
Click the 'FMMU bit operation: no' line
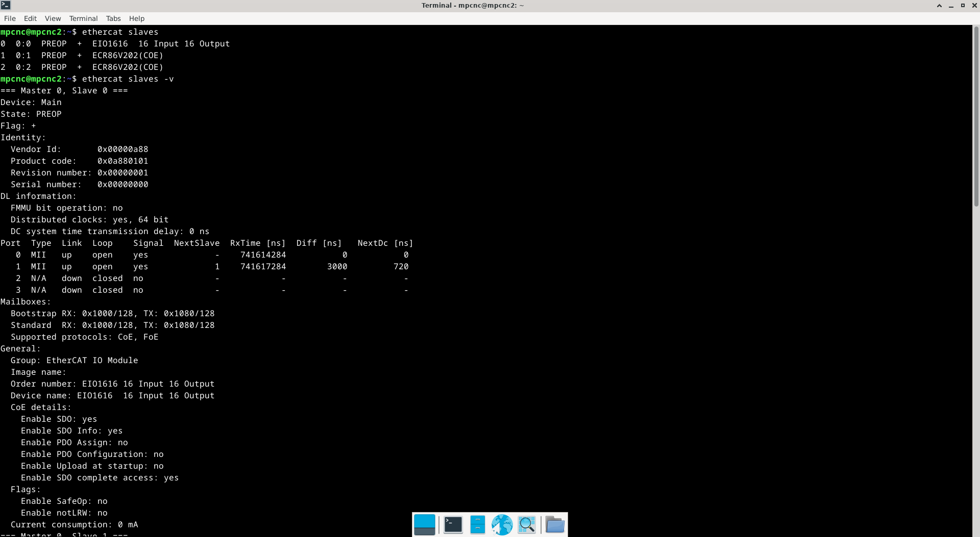click(67, 208)
